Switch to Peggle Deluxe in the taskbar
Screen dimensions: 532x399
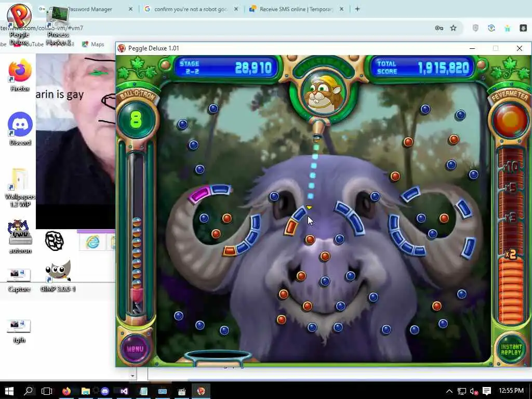point(201,391)
